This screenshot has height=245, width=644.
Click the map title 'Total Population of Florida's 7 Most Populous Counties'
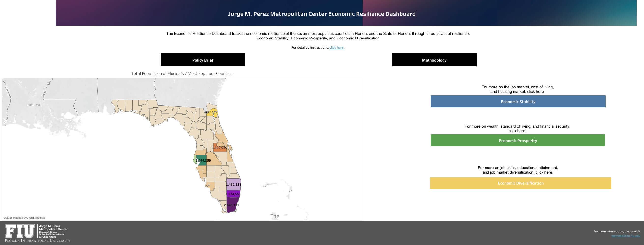(x=182, y=73)
